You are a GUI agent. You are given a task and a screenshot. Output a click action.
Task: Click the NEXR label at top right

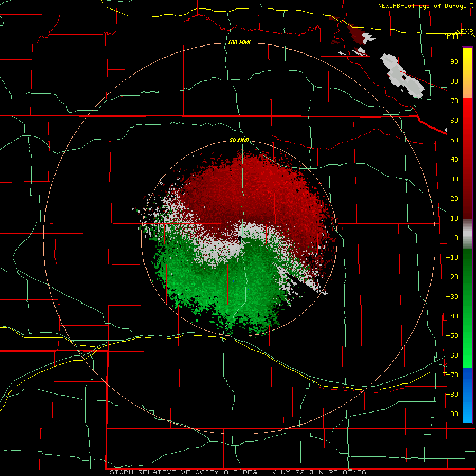click(465, 31)
